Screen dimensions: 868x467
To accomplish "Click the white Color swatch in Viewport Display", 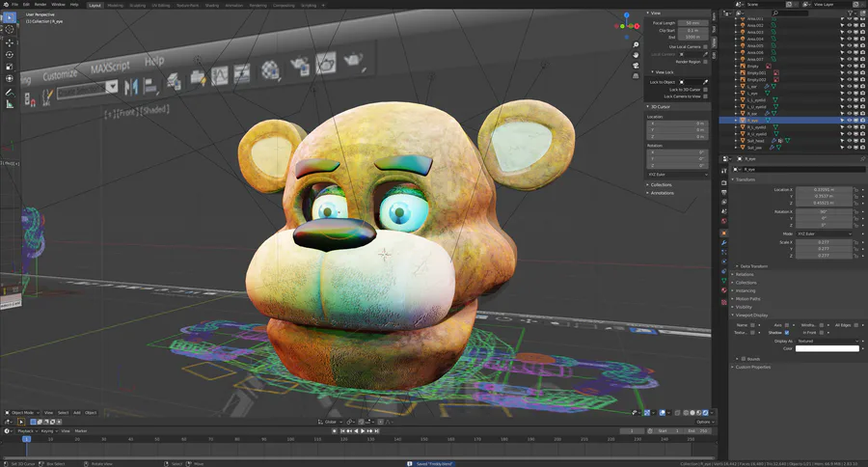I will click(x=827, y=348).
